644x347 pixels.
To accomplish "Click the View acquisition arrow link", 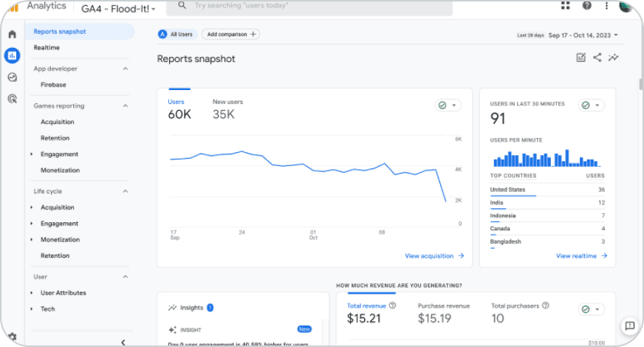I will 434,256.
